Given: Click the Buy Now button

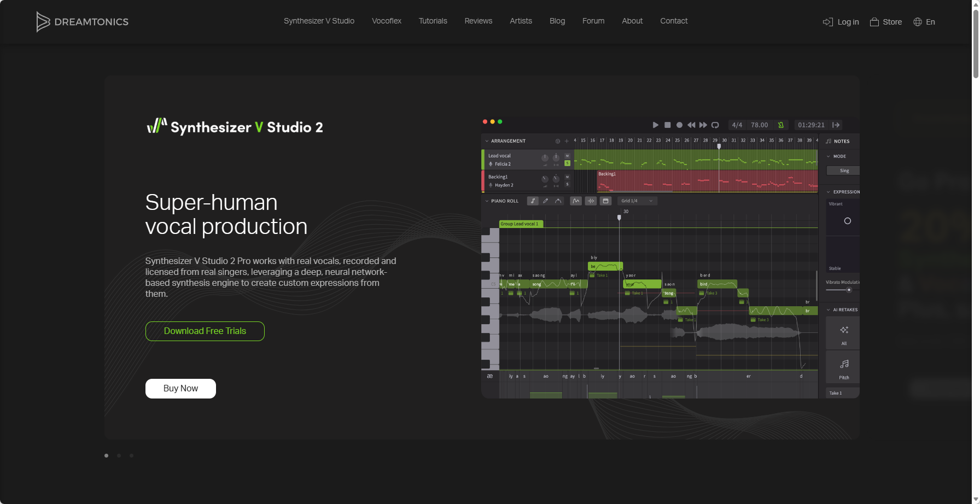Looking at the screenshot, I should click(x=180, y=389).
